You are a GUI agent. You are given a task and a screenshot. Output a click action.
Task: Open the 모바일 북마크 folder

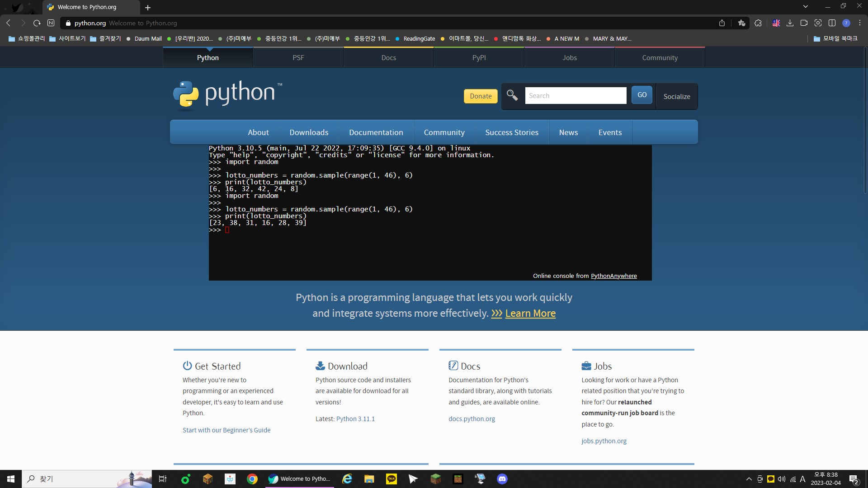pos(835,39)
